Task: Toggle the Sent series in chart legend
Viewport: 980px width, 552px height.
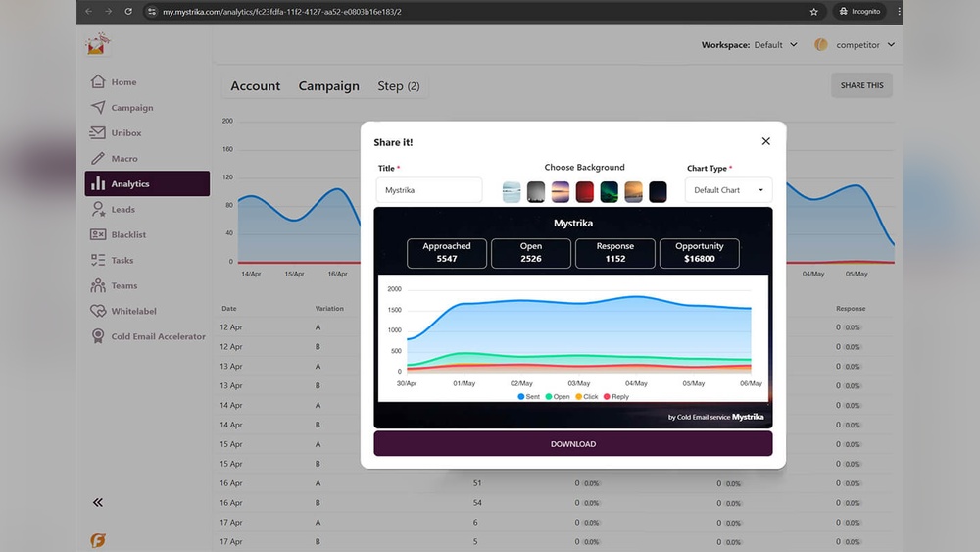Action: click(x=528, y=397)
